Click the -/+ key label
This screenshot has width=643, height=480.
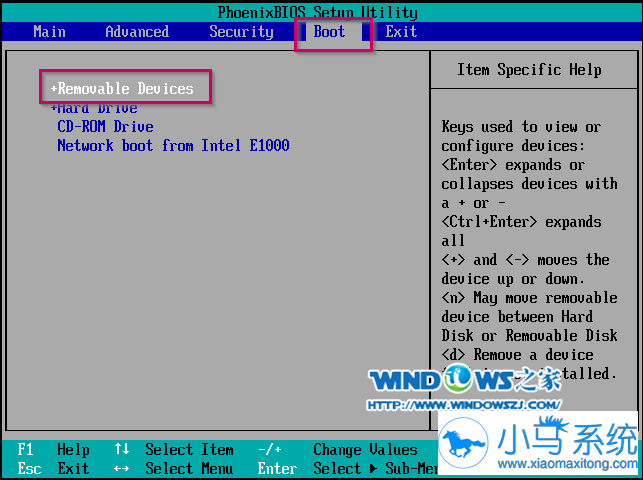click(x=269, y=449)
